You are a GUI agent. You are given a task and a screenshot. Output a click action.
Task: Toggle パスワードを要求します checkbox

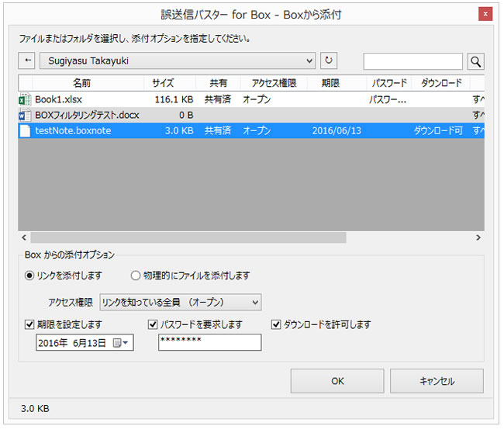coord(152,324)
